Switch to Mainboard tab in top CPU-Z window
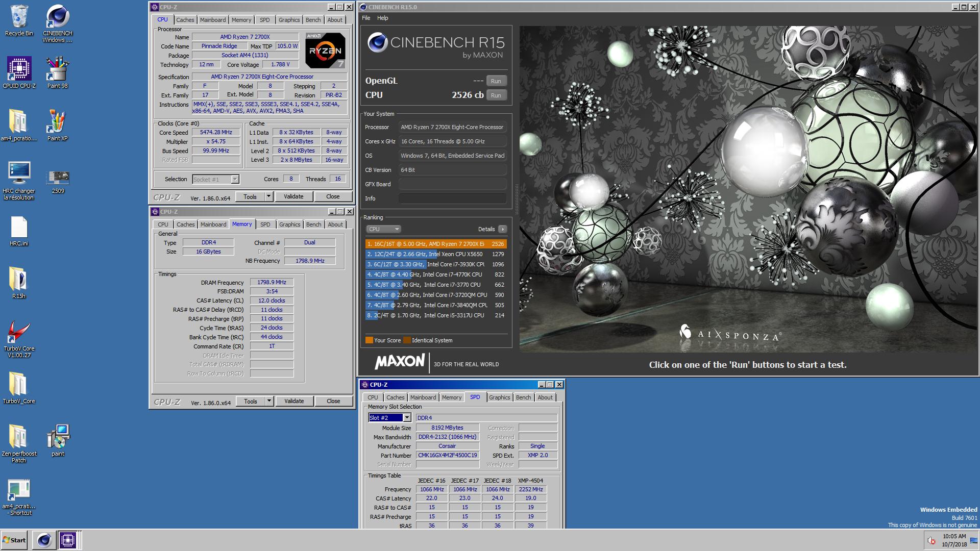980x551 pixels. 213,20
